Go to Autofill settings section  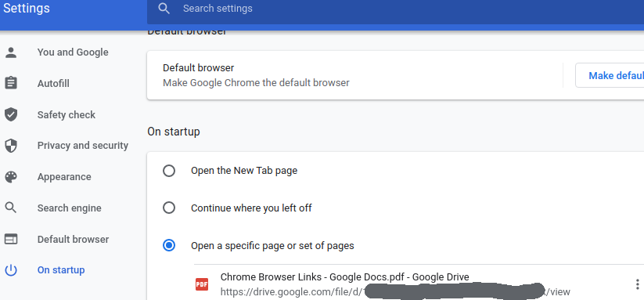pyautogui.click(x=53, y=84)
